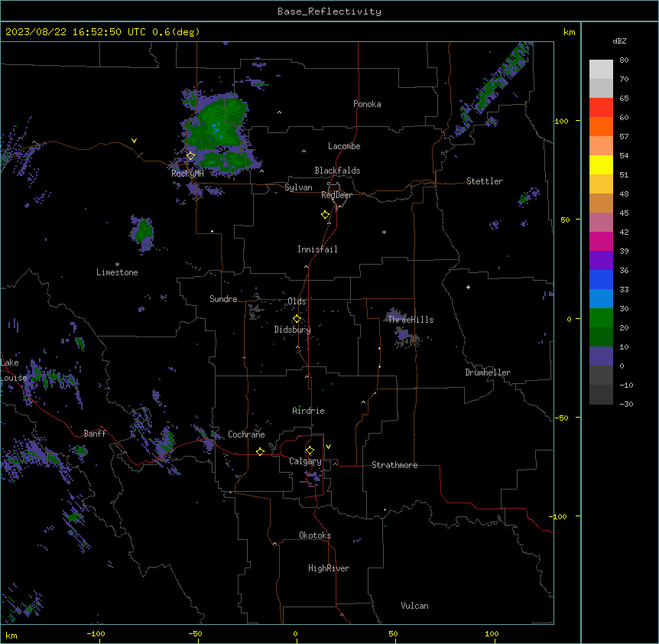Viewport: 659px width, 644px height.
Task: Pick the tan-brown 45-48 dBZ legend swatch
Action: [x=601, y=203]
